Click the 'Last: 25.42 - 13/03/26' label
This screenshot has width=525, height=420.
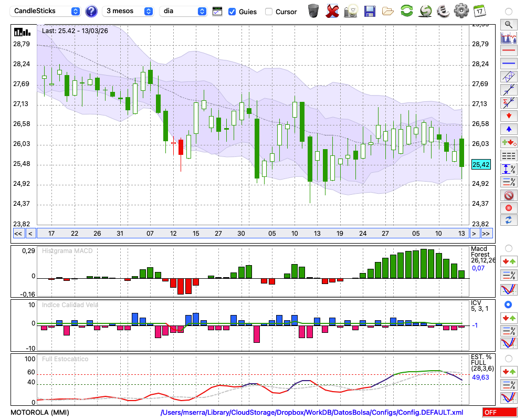(x=75, y=31)
